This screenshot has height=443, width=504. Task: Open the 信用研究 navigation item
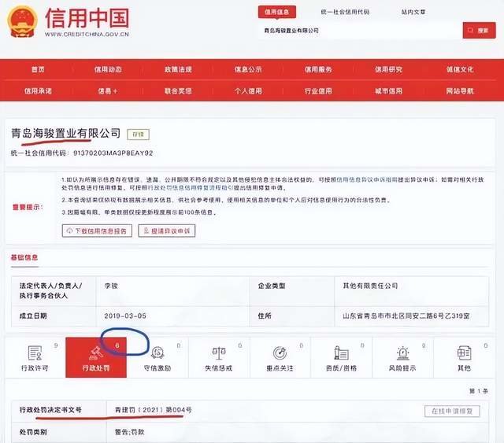(x=388, y=69)
